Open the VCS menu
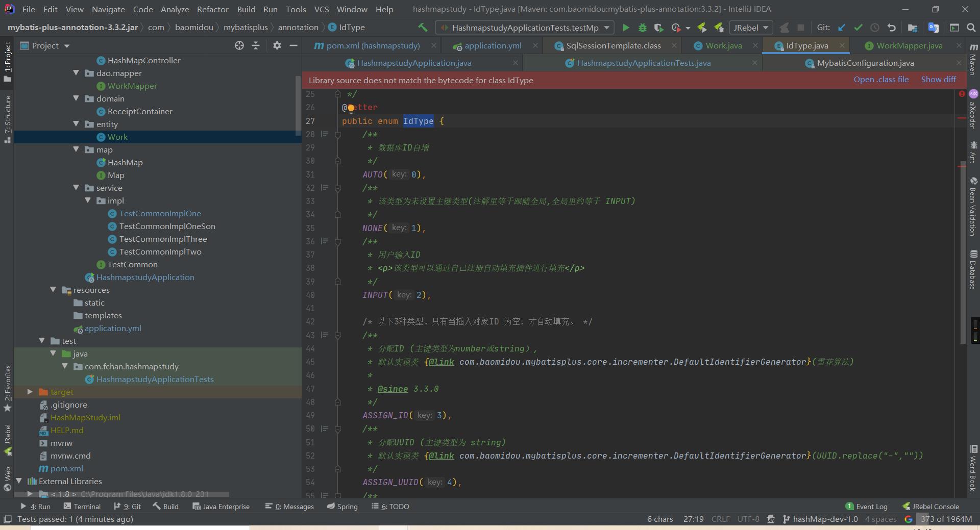 (x=322, y=9)
